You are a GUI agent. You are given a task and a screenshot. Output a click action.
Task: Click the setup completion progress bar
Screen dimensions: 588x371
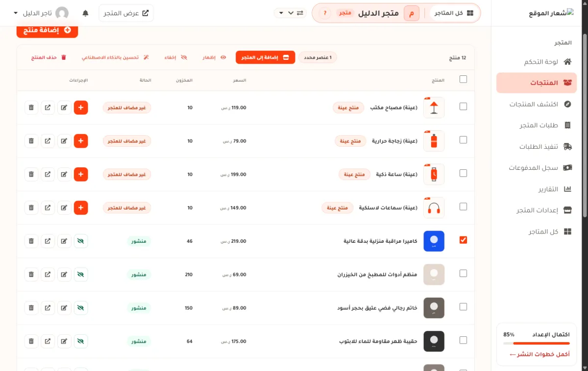click(537, 344)
